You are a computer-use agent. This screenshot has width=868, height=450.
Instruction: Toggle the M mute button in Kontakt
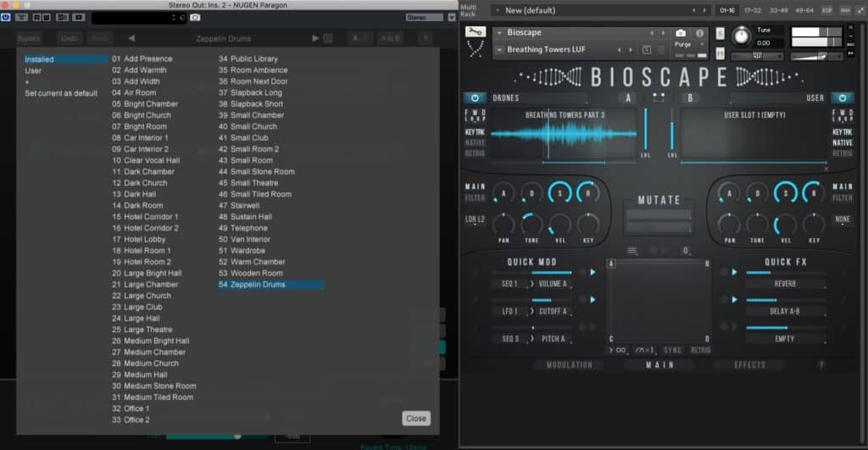(720, 53)
